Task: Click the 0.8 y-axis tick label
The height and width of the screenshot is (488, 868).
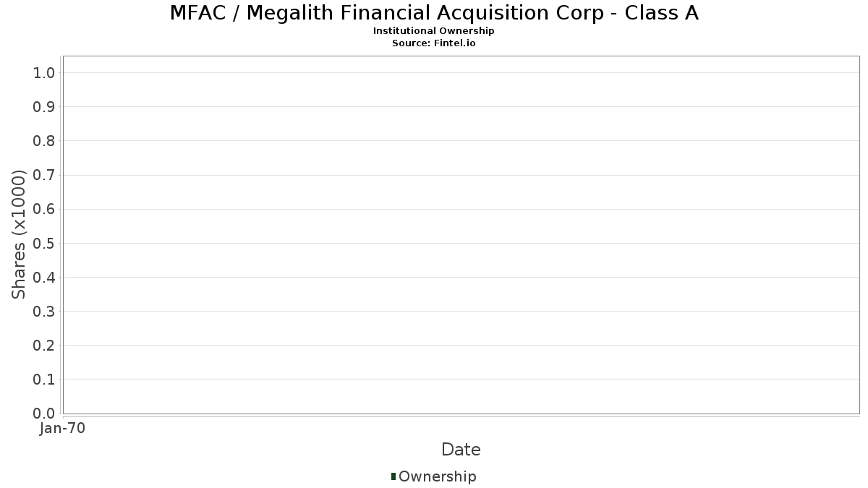Action: [x=44, y=141]
